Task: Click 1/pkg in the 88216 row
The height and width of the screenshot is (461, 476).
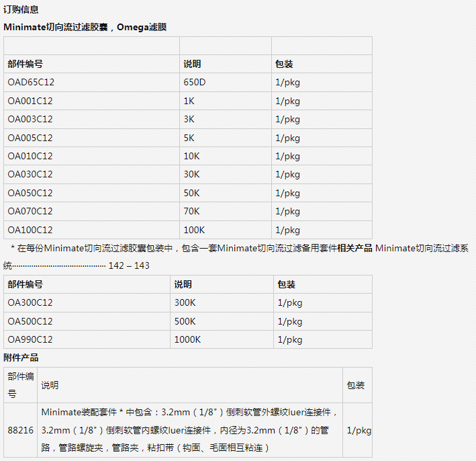Action: pos(359,431)
